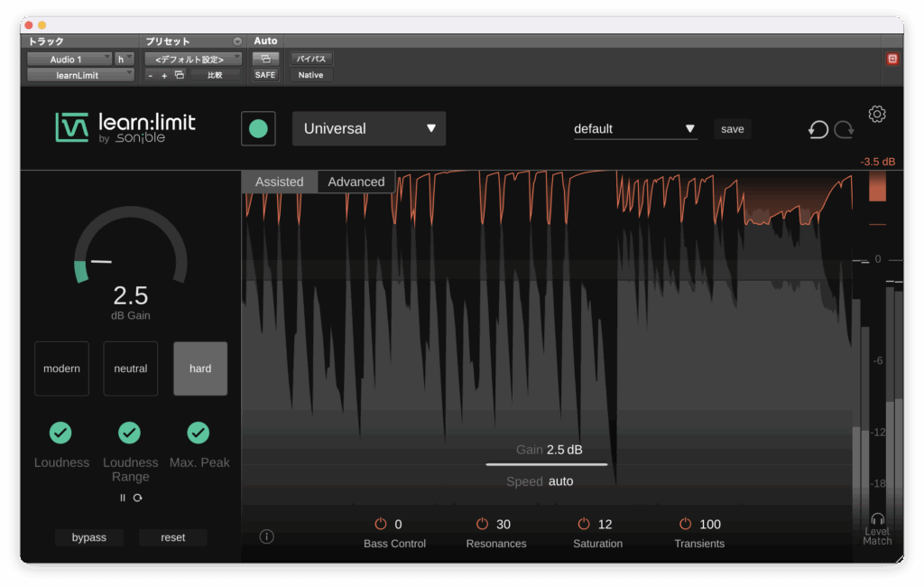Minimize the window with the yellow button
The width and height of the screenshot is (924, 587).
tap(42, 25)
